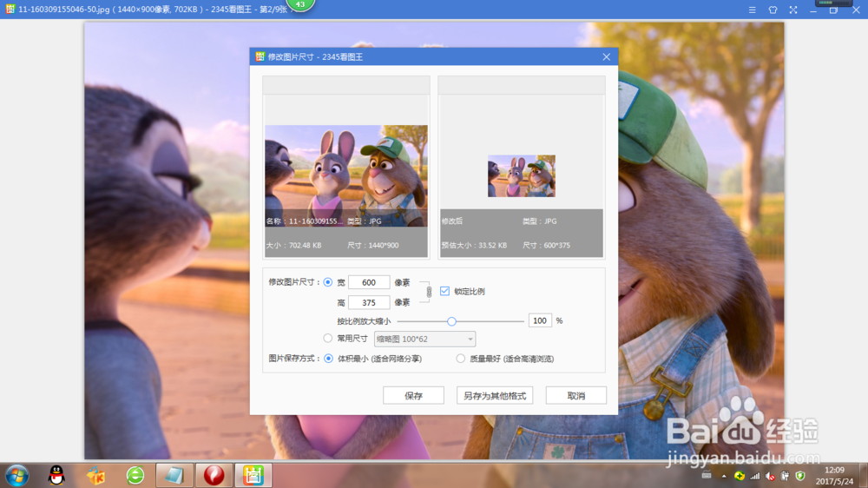Open the QQ penguin taskbar icon
Screen dimensions: 868x488
click(x=56, y=475)
